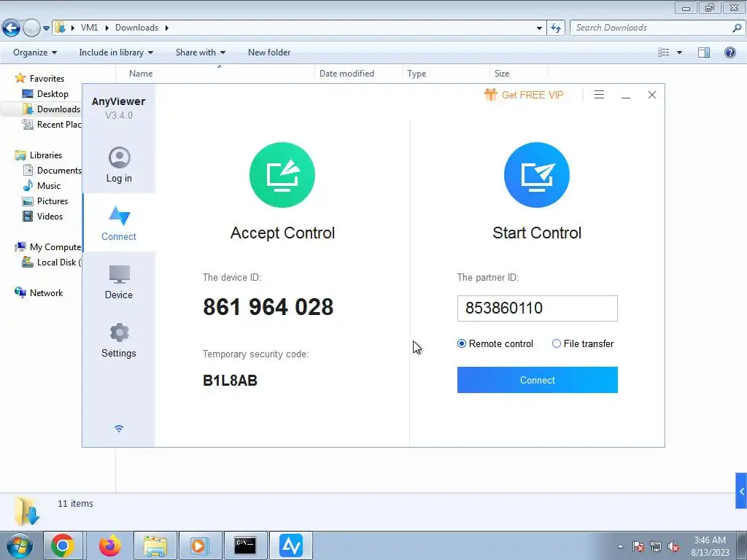Click the search magnifier icon
The image size is (747, 560).
coord(737,28)
